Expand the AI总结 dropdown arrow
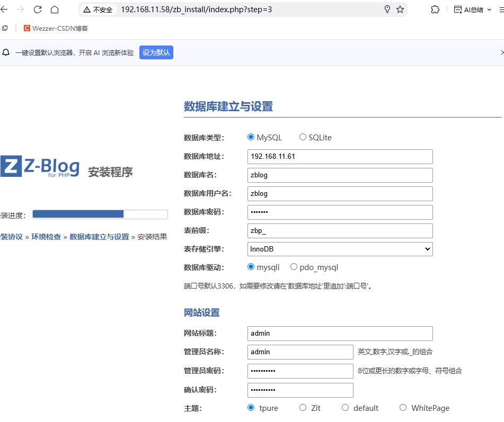 click(489, 10)
